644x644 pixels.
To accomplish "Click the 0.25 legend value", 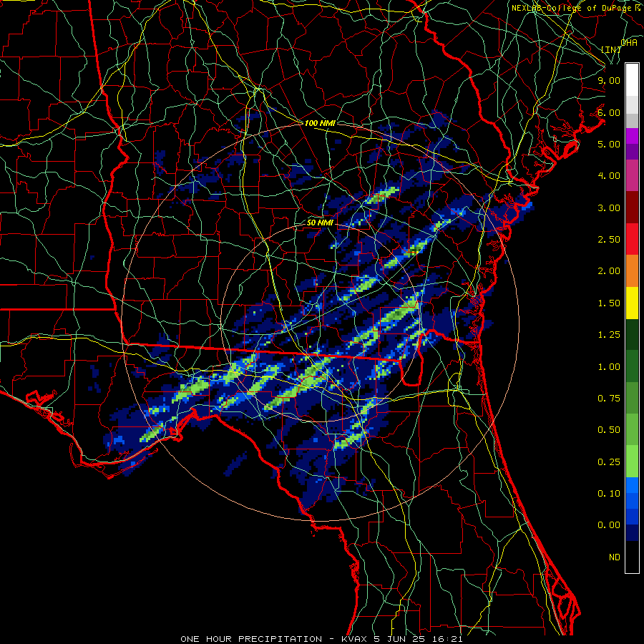I will [609, 462].
